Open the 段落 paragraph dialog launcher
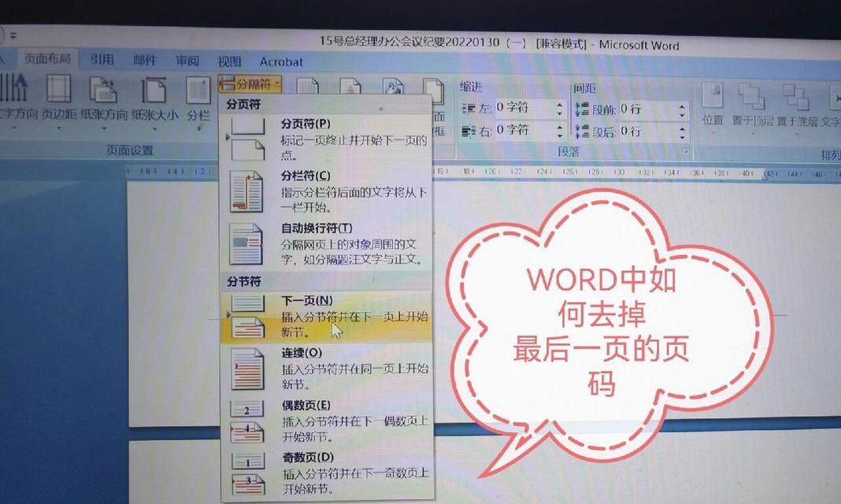 [685, 151]
